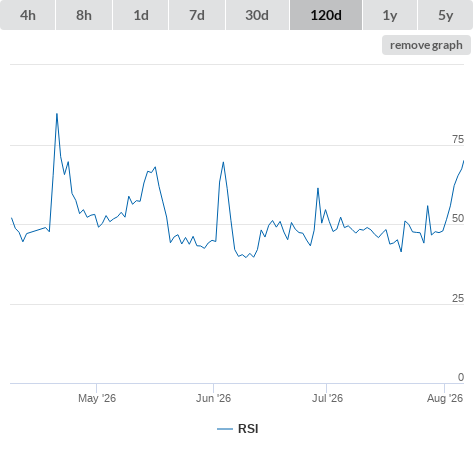Click the Aug '26 axis label
This screenshot has width=474, height=455.
[x=445, y=398]
